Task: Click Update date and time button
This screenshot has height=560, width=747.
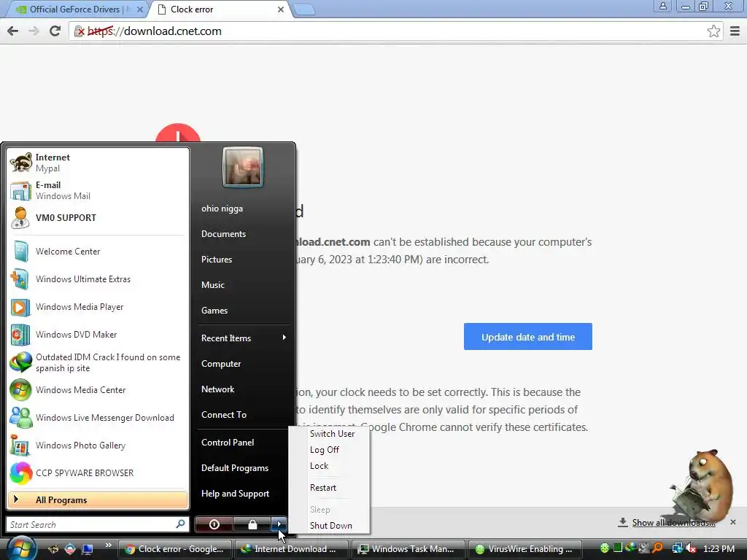Action: click(528, 337)
